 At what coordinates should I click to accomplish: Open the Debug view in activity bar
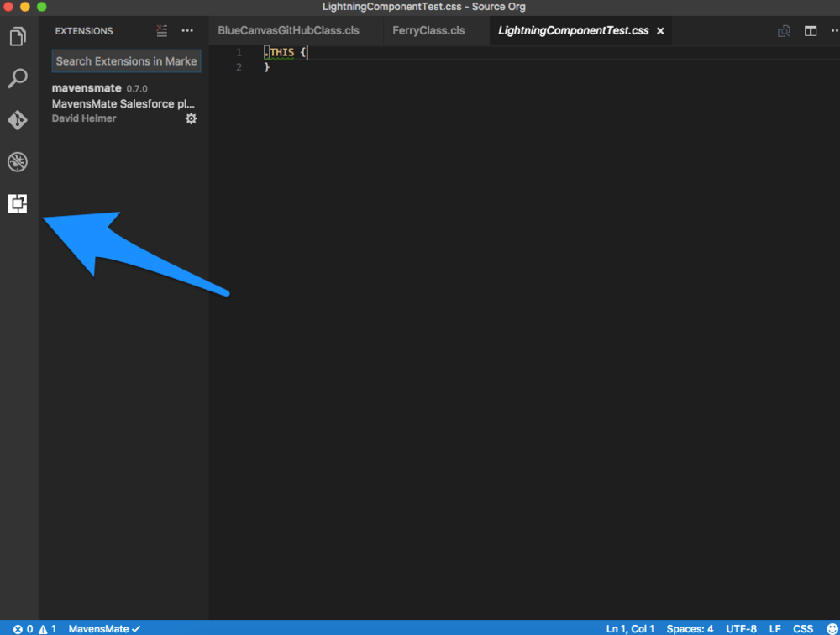(x=18, y=162)
